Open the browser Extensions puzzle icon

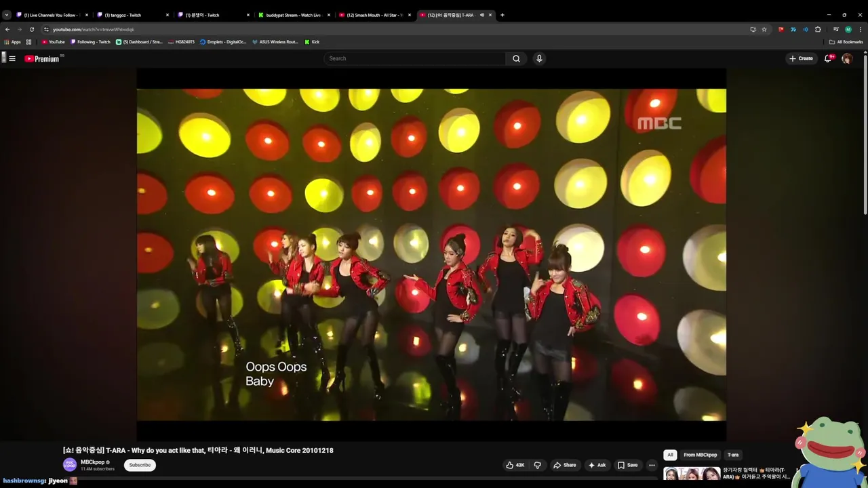pos(818,29)
